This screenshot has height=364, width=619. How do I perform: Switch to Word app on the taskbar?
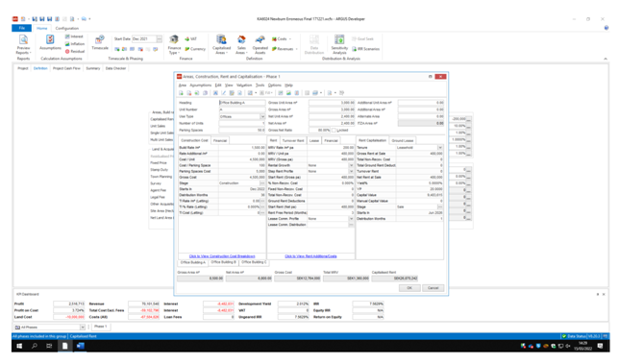click(81, 346)
